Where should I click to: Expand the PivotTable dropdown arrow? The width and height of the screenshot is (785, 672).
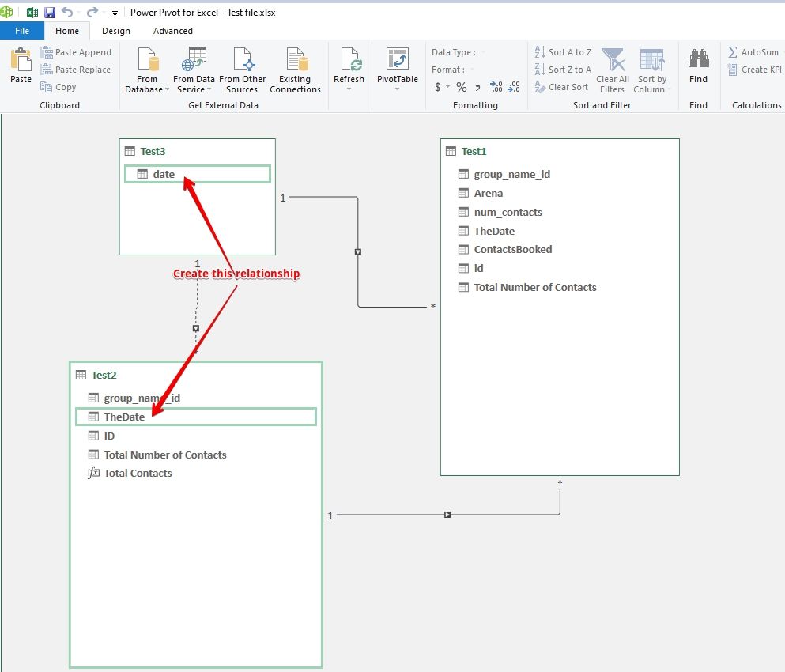point(398,89)
